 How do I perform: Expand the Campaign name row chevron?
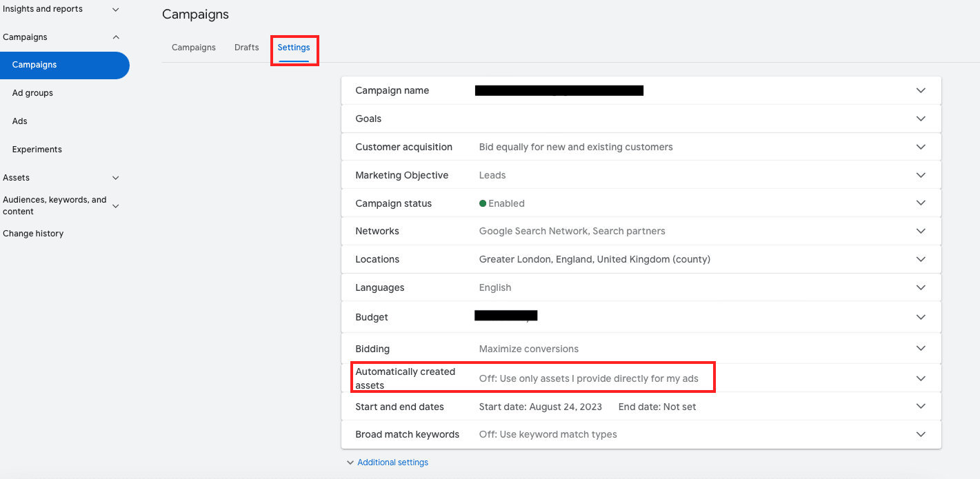[x=920, y=90]
